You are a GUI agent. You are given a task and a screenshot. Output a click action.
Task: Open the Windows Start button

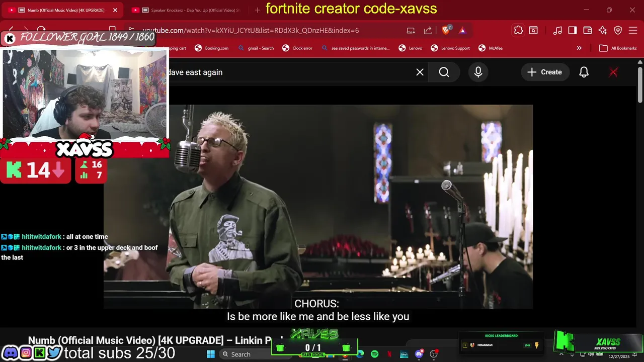click(x=211, y=354)
